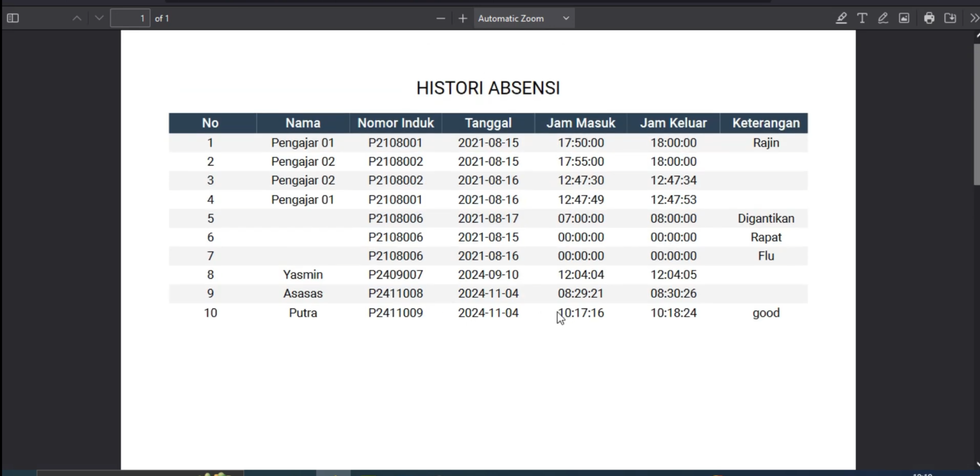Image resolution: width=980 pixels, height=476 pixels.
Task: Click the page number input field
Action: click(x=130, y=18)
